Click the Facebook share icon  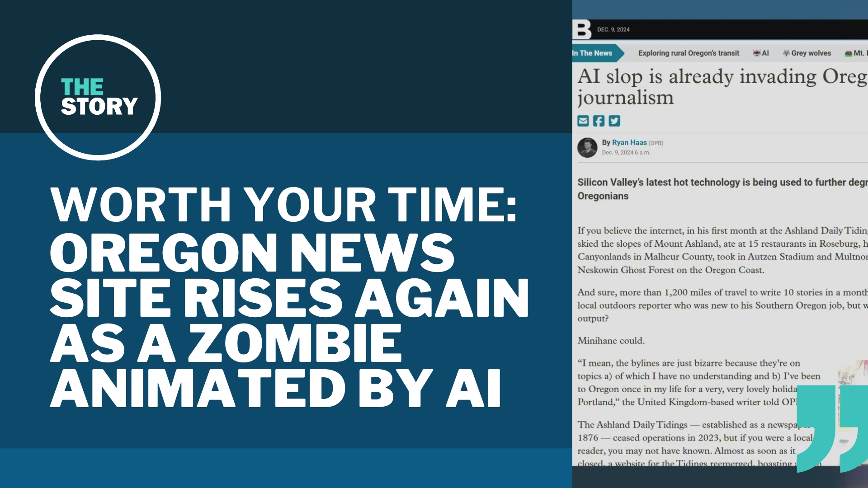(x=599, y=121)
